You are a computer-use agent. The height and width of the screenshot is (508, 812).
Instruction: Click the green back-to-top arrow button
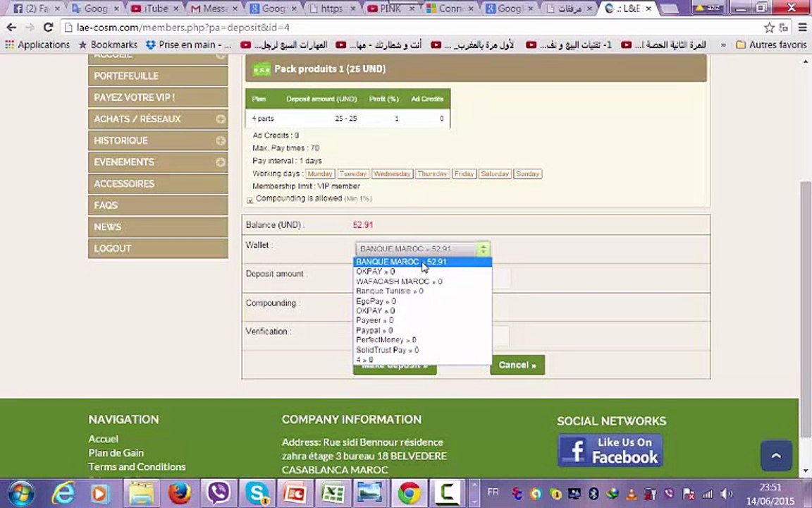pos(776,456)
